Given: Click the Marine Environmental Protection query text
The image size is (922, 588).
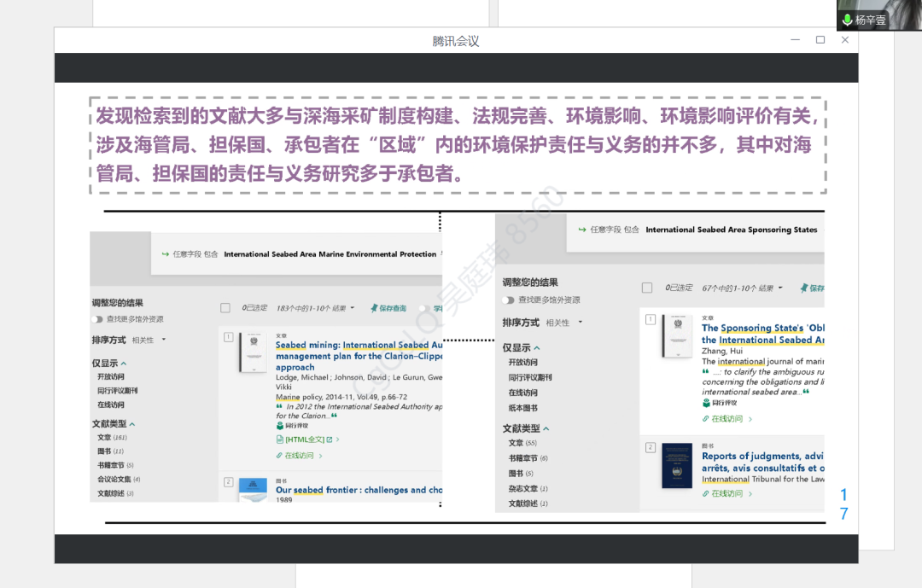Looking at the screenshot, I should tap(330, 254).
